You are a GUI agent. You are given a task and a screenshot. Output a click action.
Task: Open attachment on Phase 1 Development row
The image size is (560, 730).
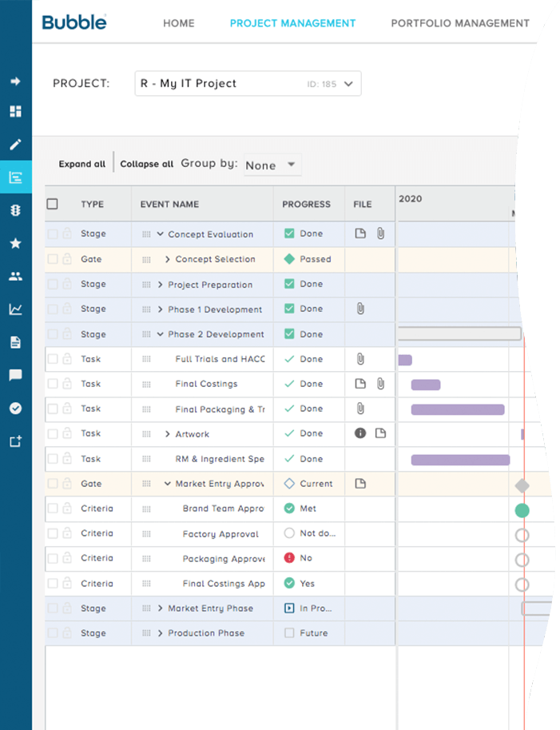pyautogui.click(x=360, y=309)
